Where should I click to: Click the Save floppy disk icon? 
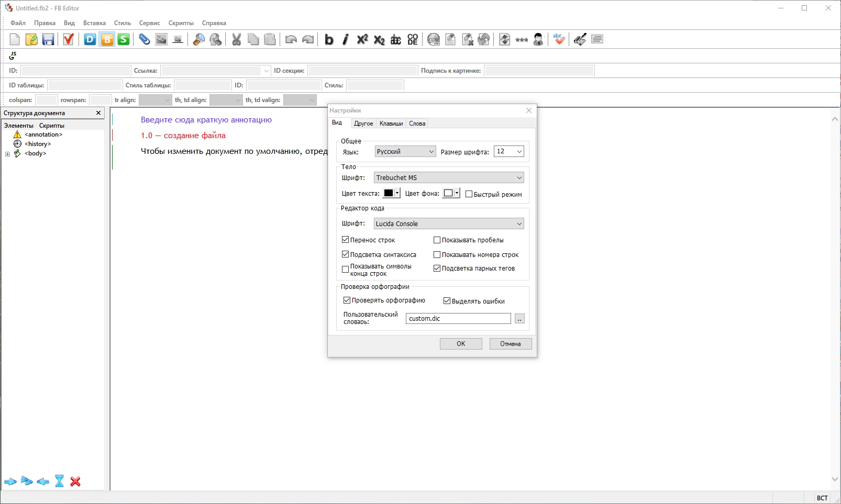pyautogui.click(x=48, y=40)
